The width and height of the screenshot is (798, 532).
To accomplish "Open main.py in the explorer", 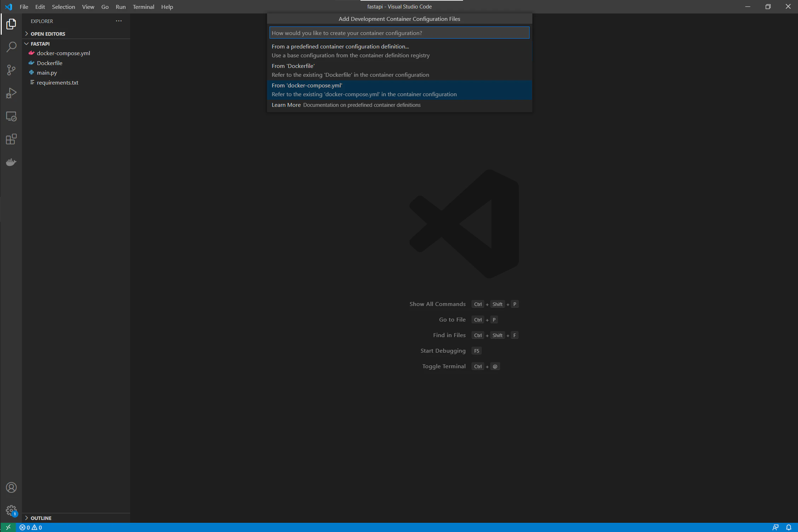I will tap(47, 73).
